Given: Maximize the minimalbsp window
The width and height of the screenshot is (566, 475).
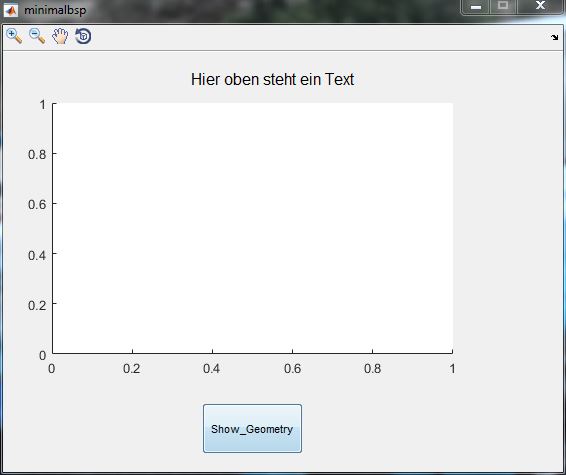Looking at the screenshot, I should coord(503,6).
